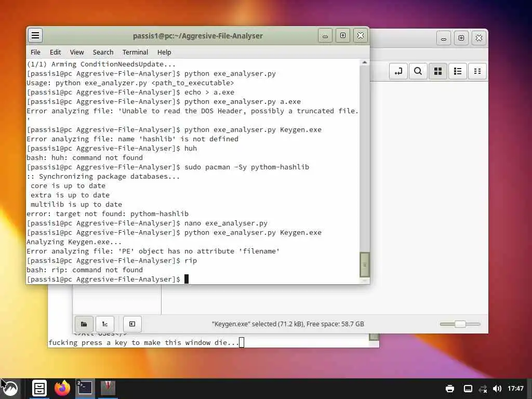532x399 pixels.
Task: Adjust the file manager zoom slider
Action: click(x=460, y=324)
